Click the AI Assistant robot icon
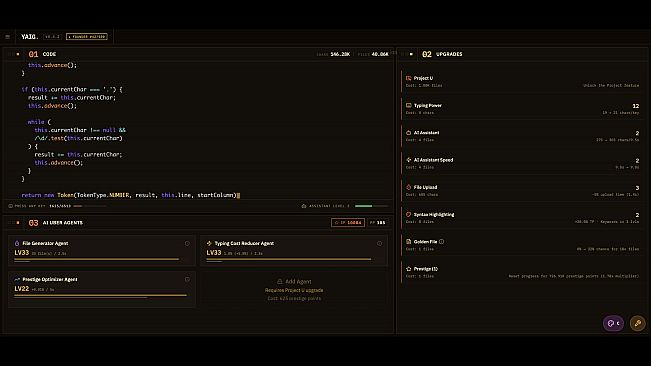This screenshot has width=651, height=366. [x=409, y=133]
